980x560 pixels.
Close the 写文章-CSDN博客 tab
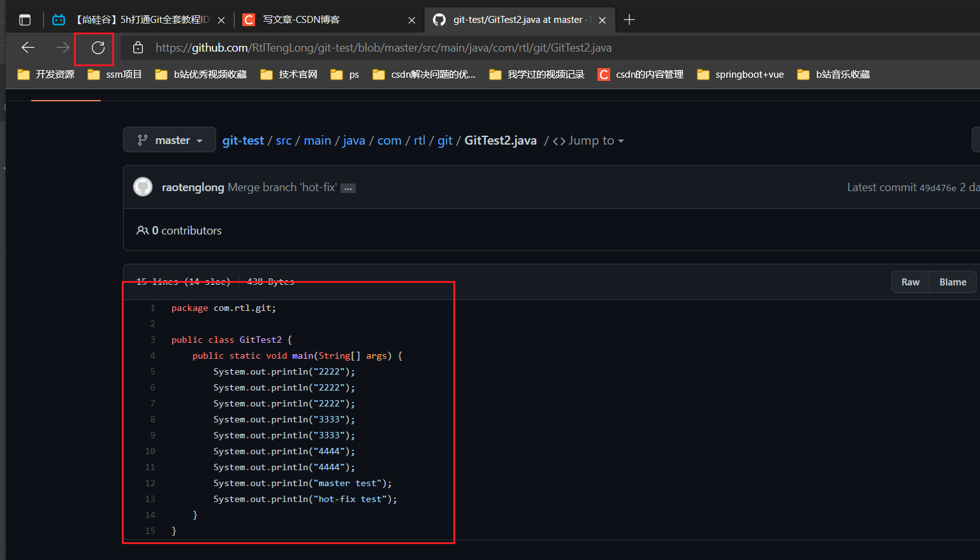point(412,20)
